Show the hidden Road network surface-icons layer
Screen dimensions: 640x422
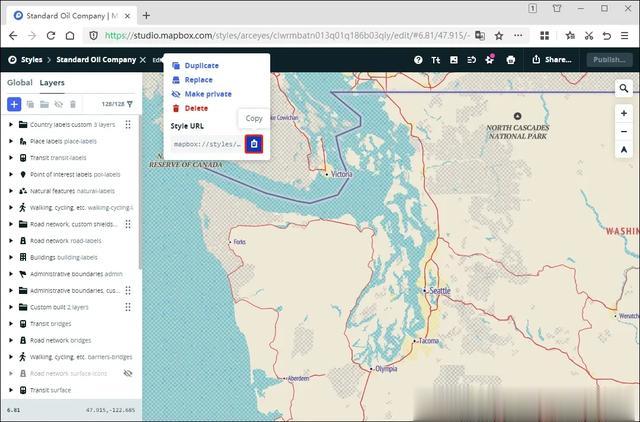click(x=128, y=373)
